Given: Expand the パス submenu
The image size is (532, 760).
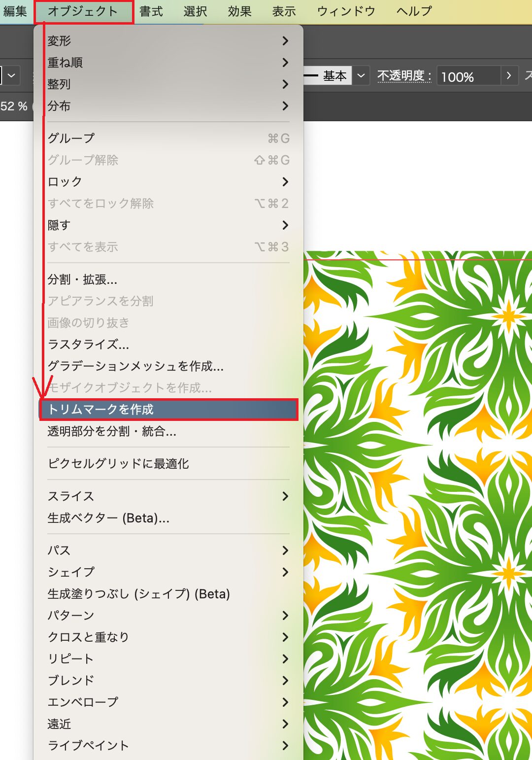Looking at the screenshot, I should tap(168, 551).
